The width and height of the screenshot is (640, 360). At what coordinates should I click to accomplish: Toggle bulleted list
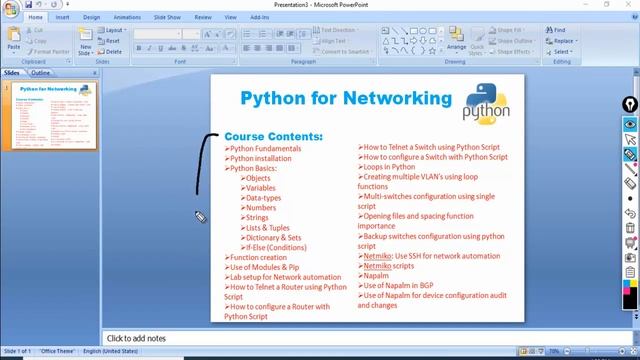pos(247,34)
